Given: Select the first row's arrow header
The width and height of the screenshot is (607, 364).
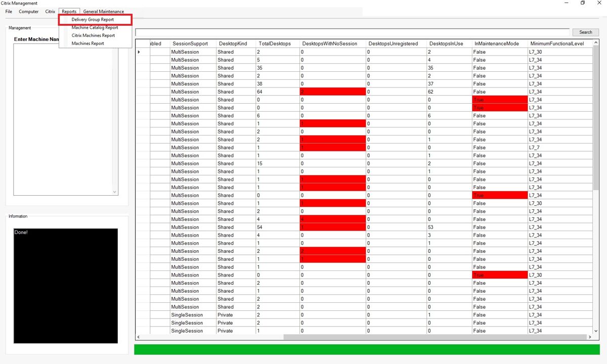Looking at the screenshot, I should pyautogui.click(x=143, y=52).
